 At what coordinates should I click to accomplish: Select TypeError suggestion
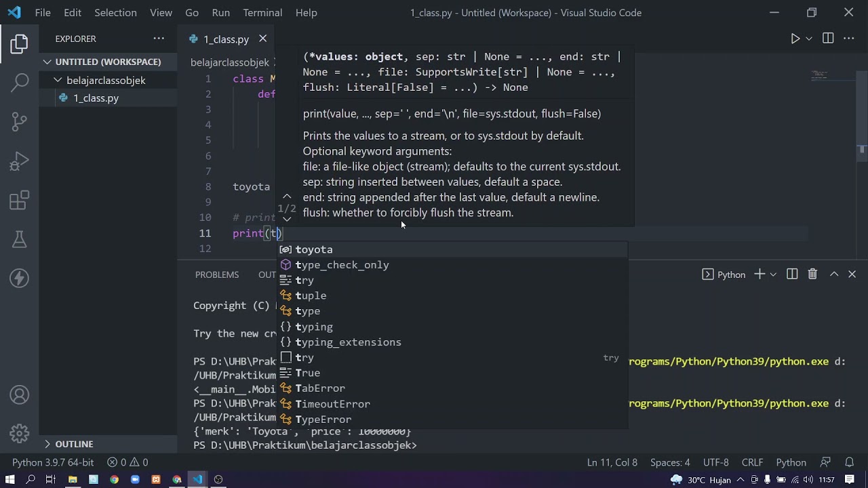click(x=453, y=420)
